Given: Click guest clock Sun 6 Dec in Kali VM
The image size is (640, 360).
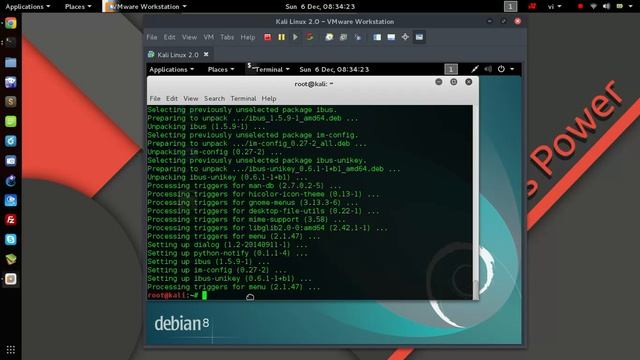Looking at the screenshot, I should pyautogui.click(x=334, y=69).
